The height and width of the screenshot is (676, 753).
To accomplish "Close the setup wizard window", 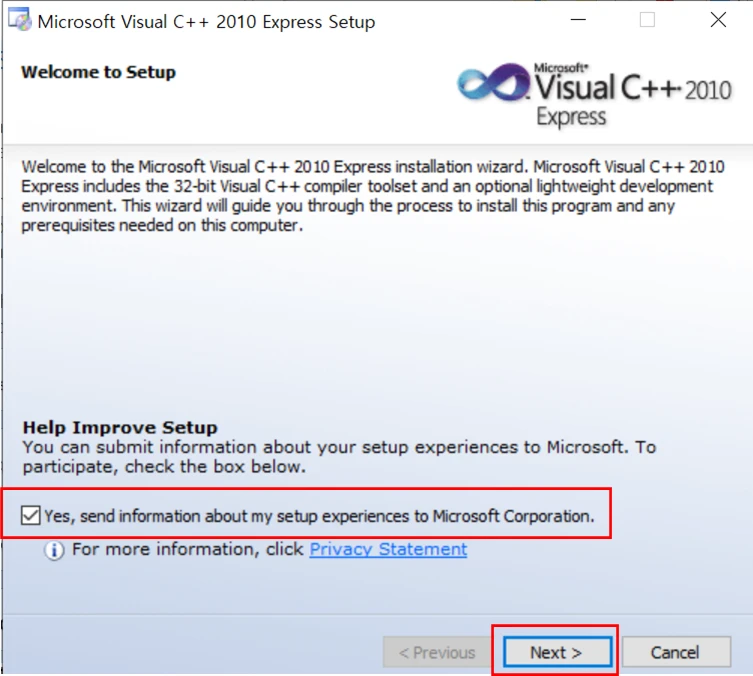I will pyautogui.click(x=718, y=20).
